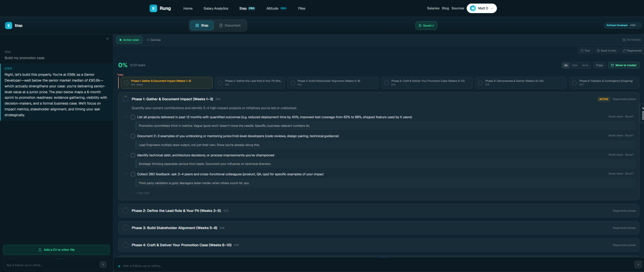Break down the 'List all projects' task
The width and height of the screenshot is (644, 272).
pos(616,117)
